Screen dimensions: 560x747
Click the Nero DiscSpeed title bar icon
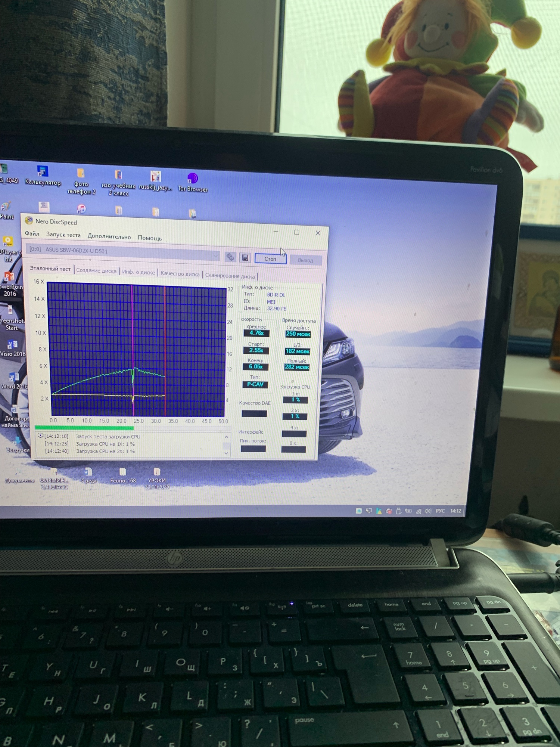click(x=29, y=220)
